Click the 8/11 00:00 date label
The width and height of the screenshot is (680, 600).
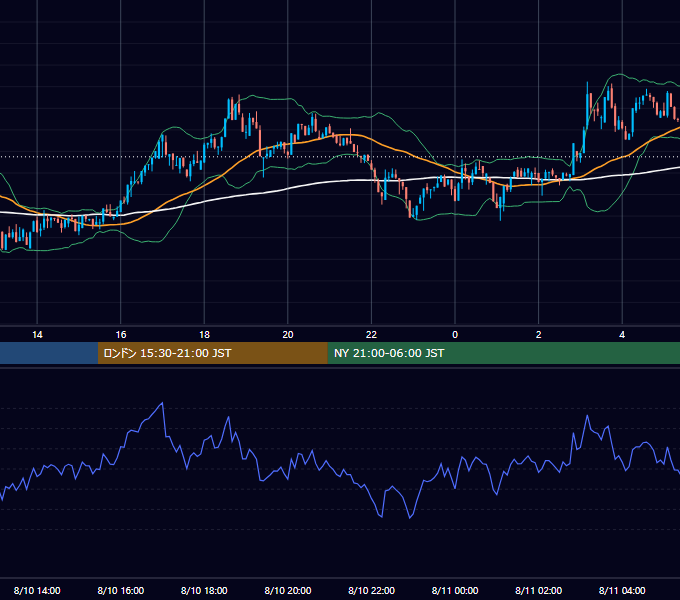click(x=455, y=590)
